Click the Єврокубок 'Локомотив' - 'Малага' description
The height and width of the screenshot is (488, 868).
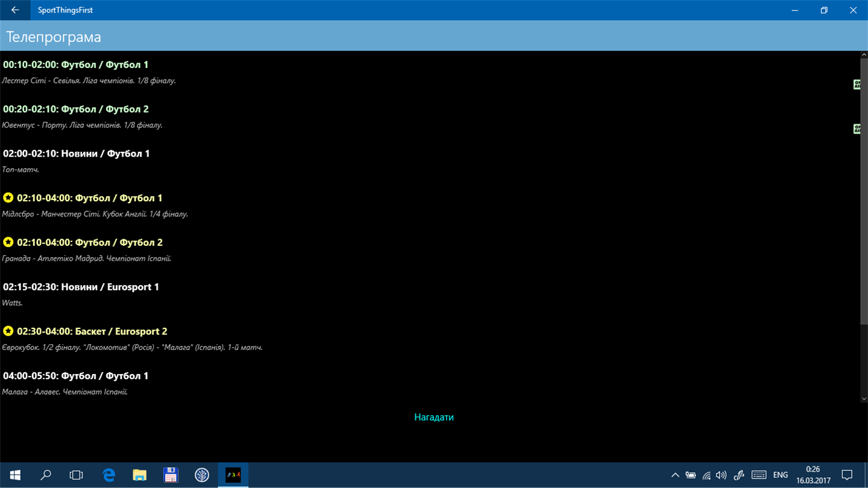tap(132, 348)
